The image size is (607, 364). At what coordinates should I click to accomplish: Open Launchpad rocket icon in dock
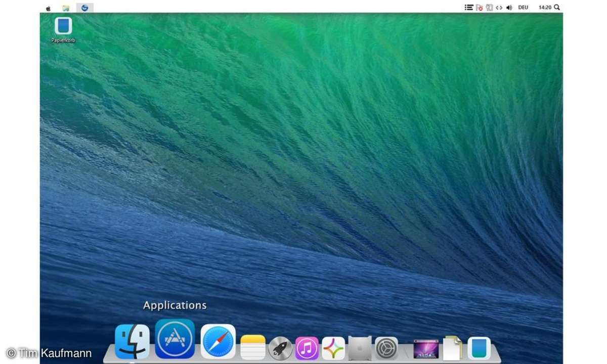[280, 348]
